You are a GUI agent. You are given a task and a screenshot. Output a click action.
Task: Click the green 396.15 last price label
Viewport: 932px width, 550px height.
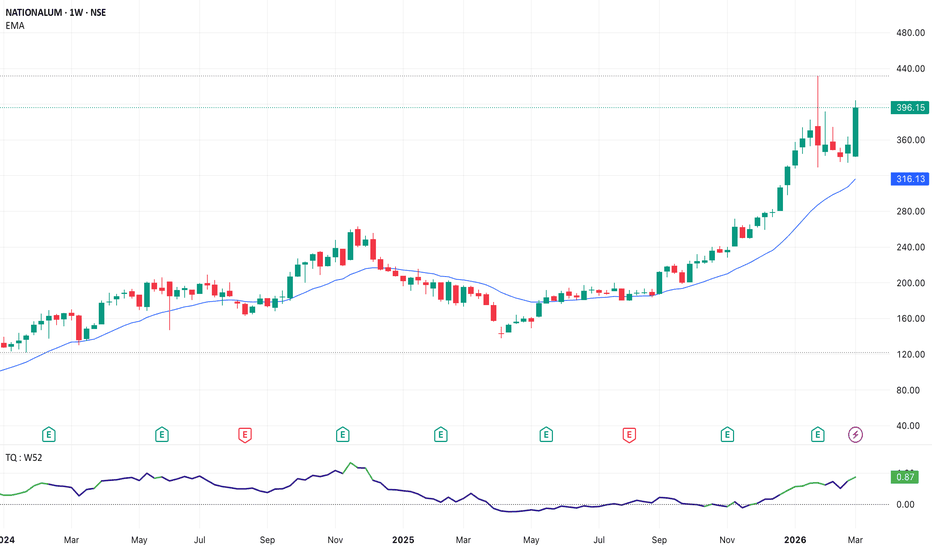point(910,108)
